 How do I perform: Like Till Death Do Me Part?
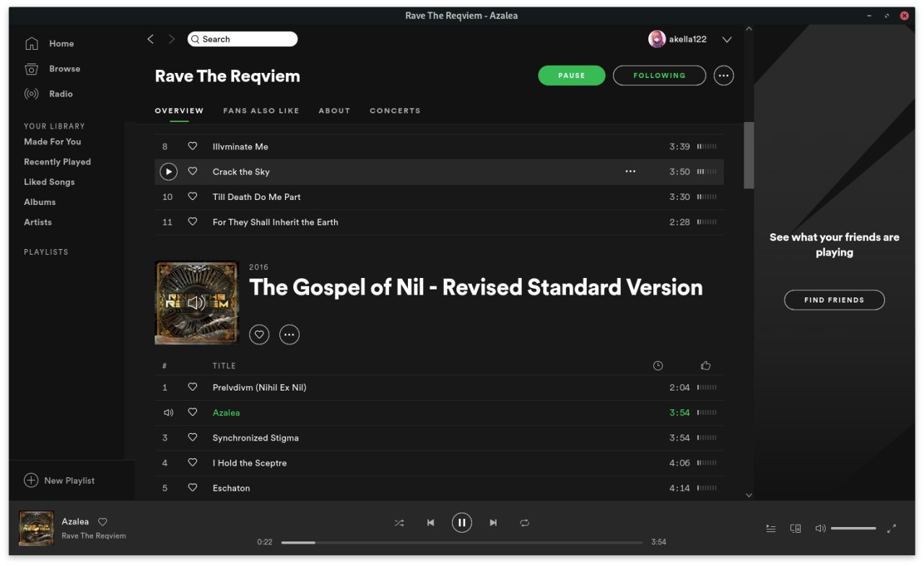click(193, 196)
